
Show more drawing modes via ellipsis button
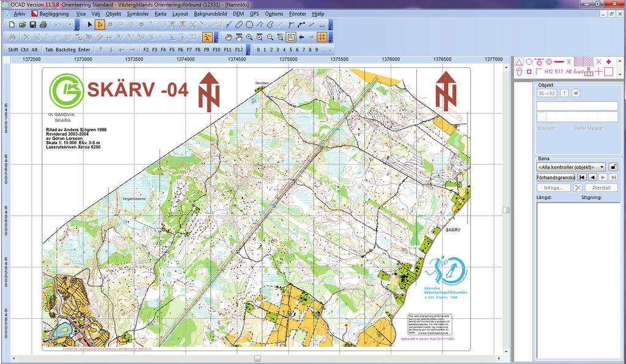[x=322, y=24]
